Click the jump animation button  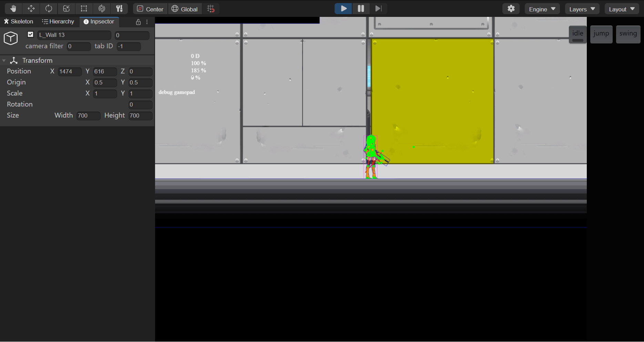(601, 34)
